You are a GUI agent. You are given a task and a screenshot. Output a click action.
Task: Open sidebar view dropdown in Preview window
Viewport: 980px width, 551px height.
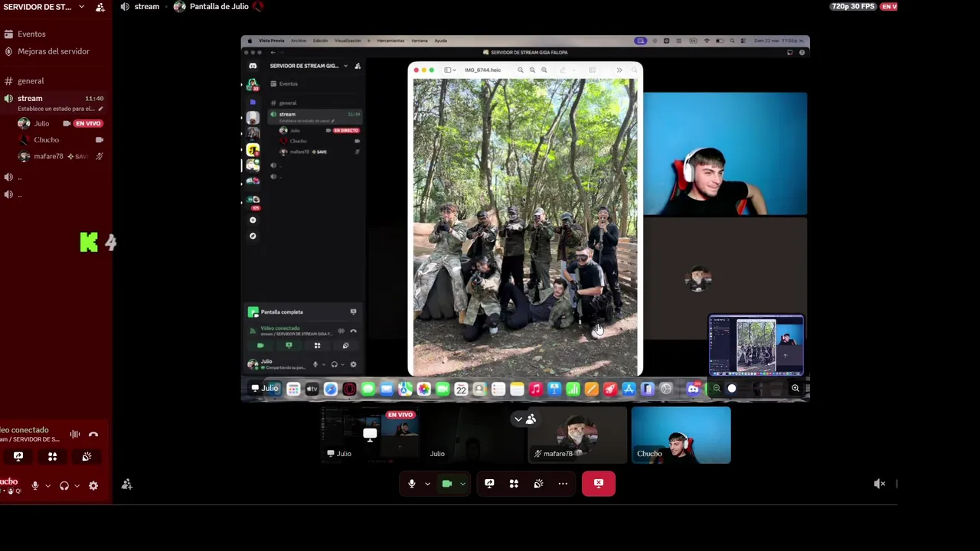coord(450,70)
